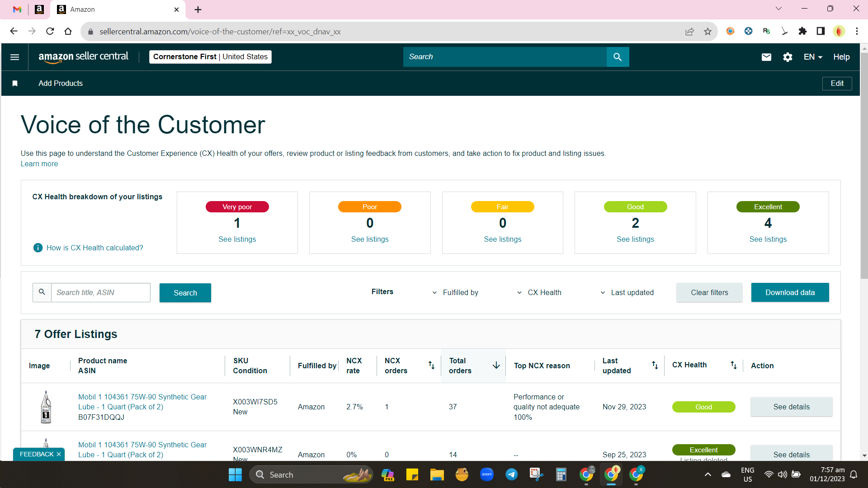Click the browser address bar URL
This screenshot has width=868, height=488.
220,32
